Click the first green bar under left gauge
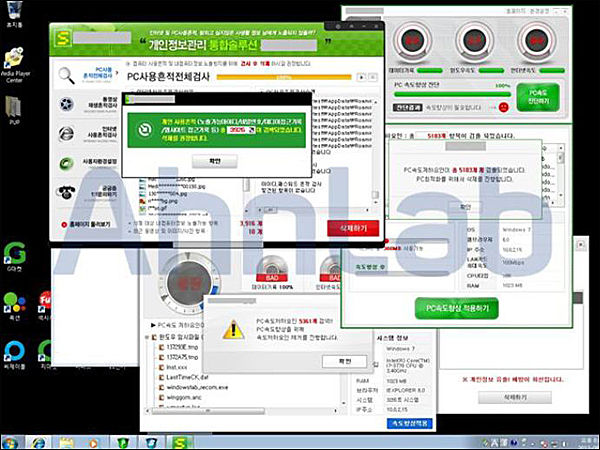600x450 pixels. coord(429,71)
